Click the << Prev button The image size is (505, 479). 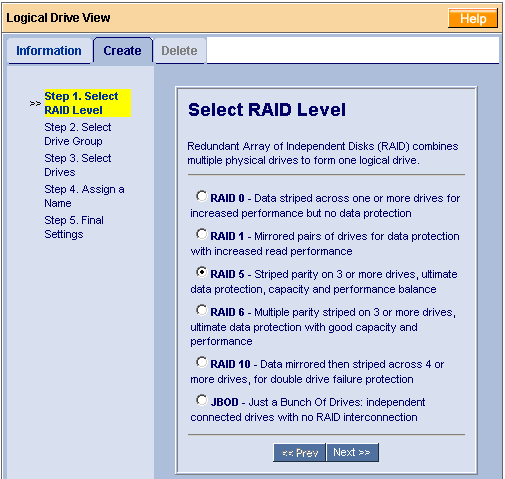click(x=299, y=452)
